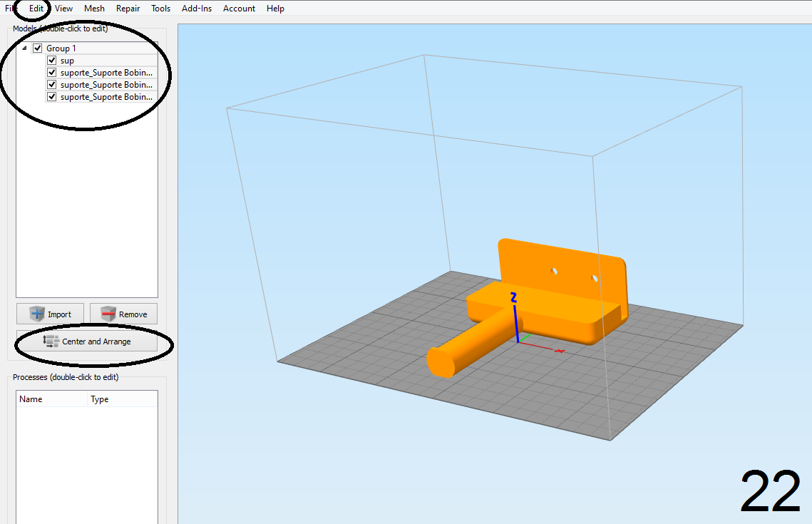Click the Type column header in Processes
This screenshot has width=812, height=524.
click(100, 399)
